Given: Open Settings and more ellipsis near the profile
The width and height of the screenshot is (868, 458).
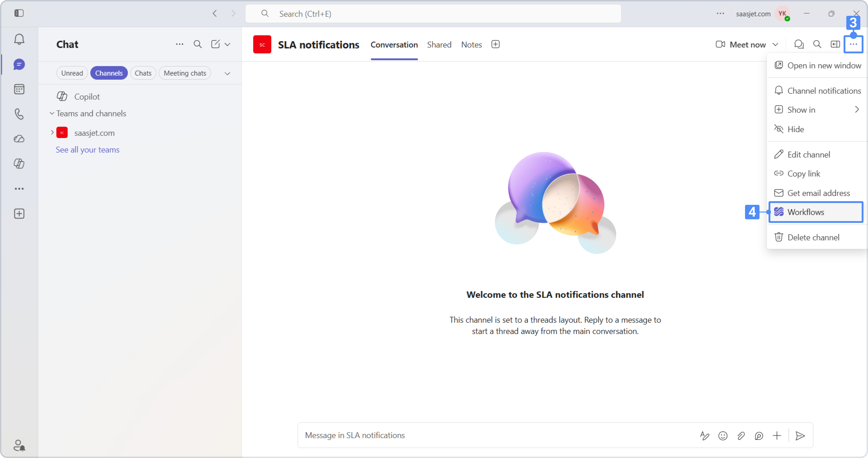Looking at the screenshot, I should [x=720, y=13].
